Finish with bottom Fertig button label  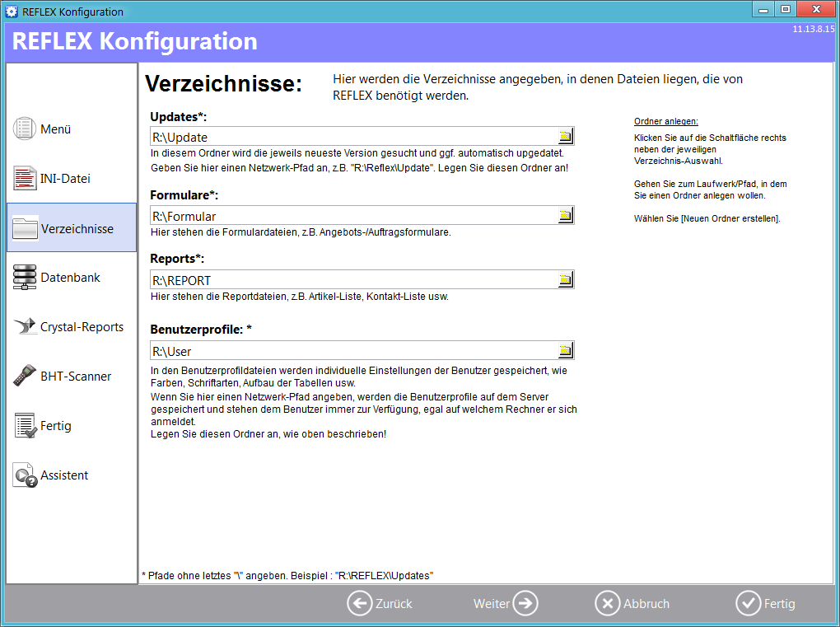779,604
